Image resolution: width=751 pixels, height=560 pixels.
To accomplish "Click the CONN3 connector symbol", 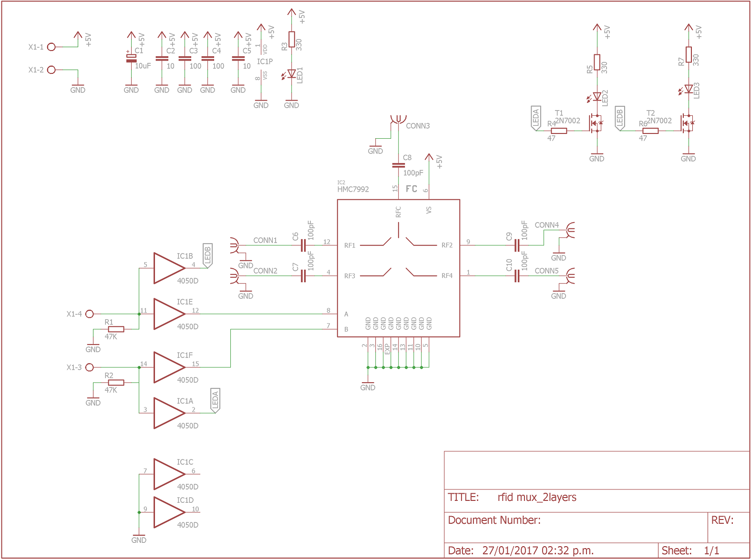I will [398, 119].
